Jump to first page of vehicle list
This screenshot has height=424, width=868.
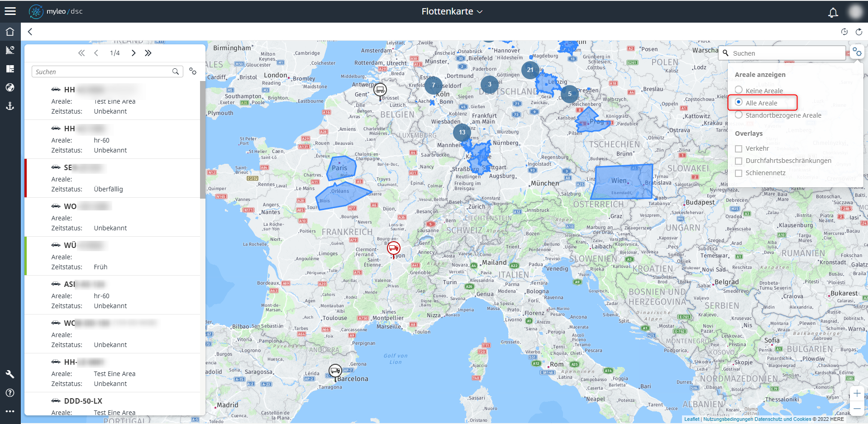coord(81,53)
